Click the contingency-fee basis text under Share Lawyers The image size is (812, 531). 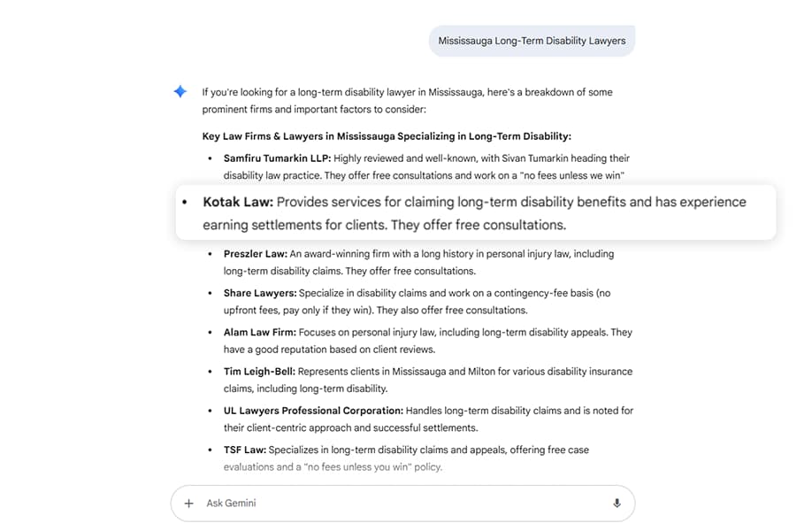tap(547, 293)
